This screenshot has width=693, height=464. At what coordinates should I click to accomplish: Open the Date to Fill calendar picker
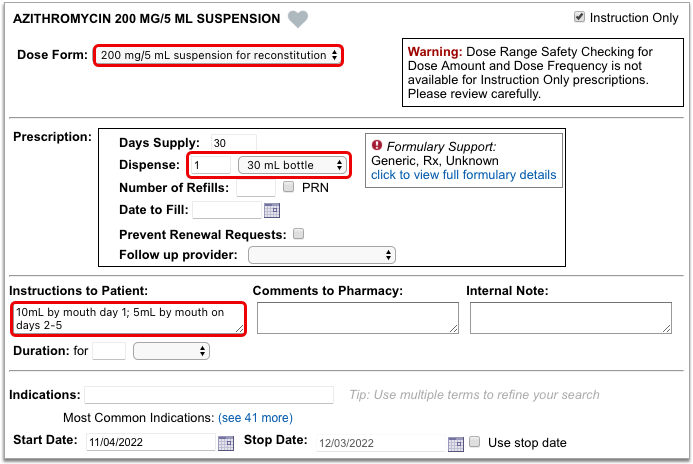[272, 210]
